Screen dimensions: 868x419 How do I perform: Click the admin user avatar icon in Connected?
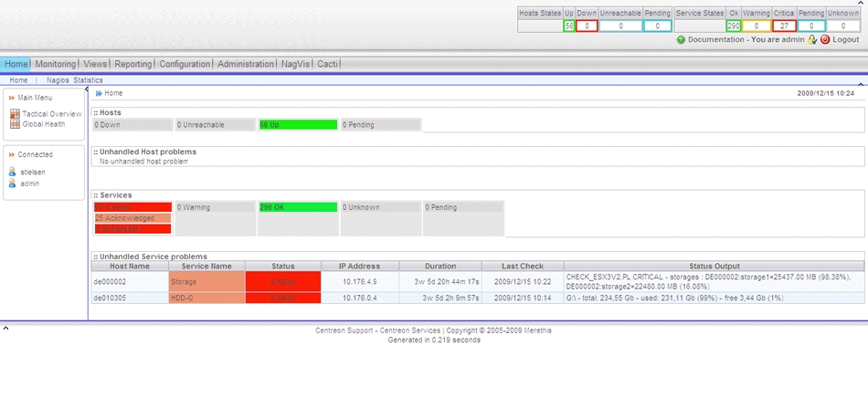click(x=13, y=183)
